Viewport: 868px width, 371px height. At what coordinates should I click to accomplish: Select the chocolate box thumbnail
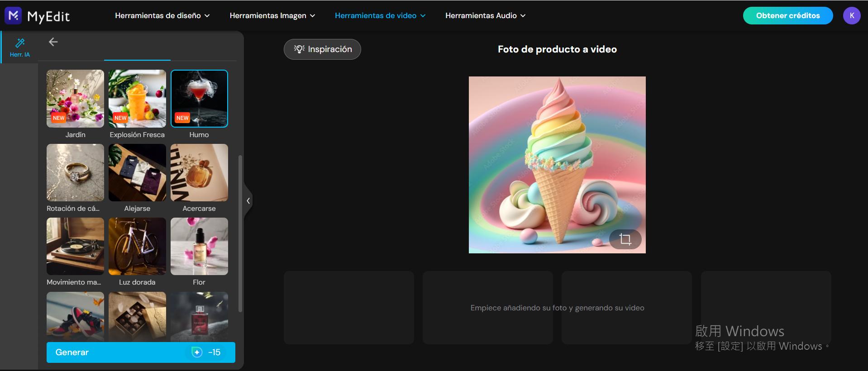(137, 317)
